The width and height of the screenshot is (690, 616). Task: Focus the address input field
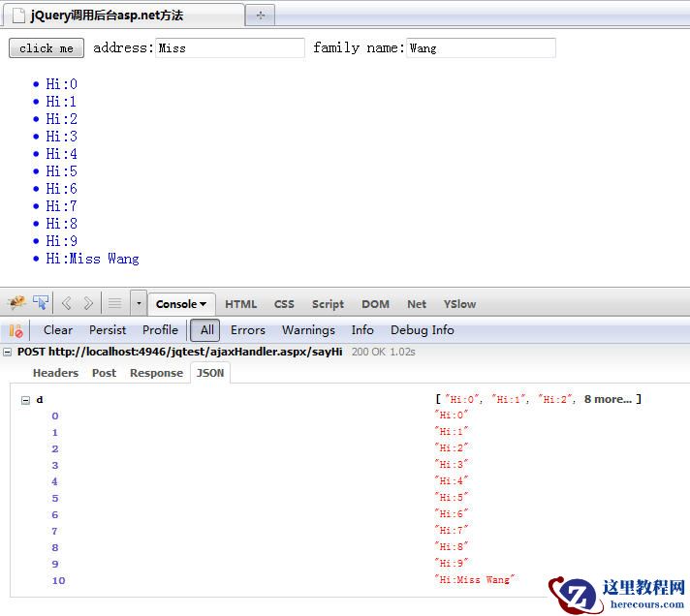pyautogui.click(x=230, y=47)
